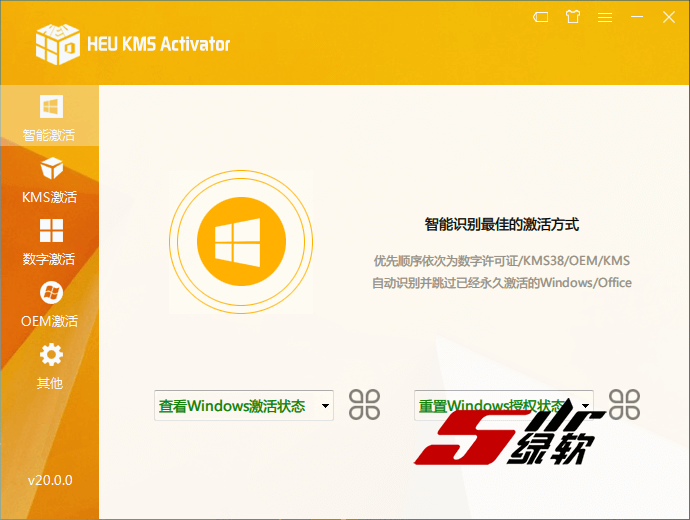Viewport: 690px width, 520px height.
Task: Switch to the 其他 tab label
Action: [x=50, y=383]
